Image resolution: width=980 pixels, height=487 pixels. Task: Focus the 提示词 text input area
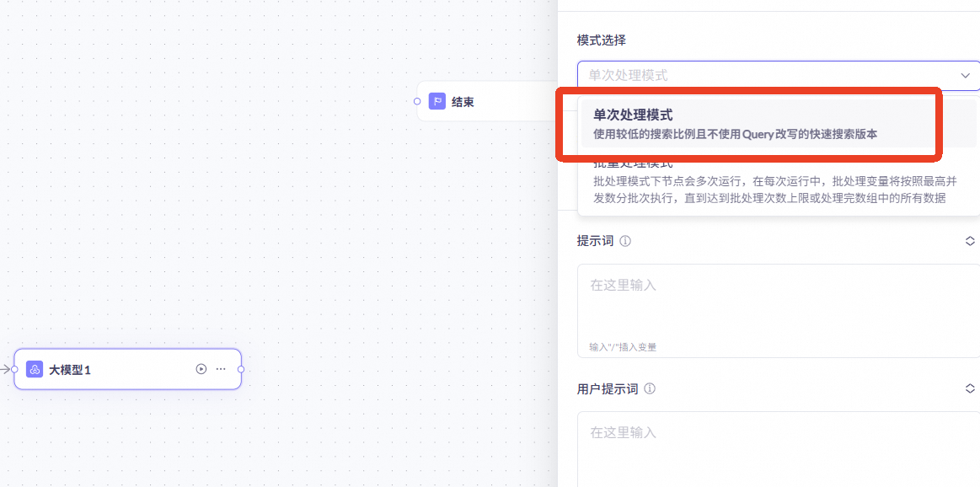(x=778, y=311)
